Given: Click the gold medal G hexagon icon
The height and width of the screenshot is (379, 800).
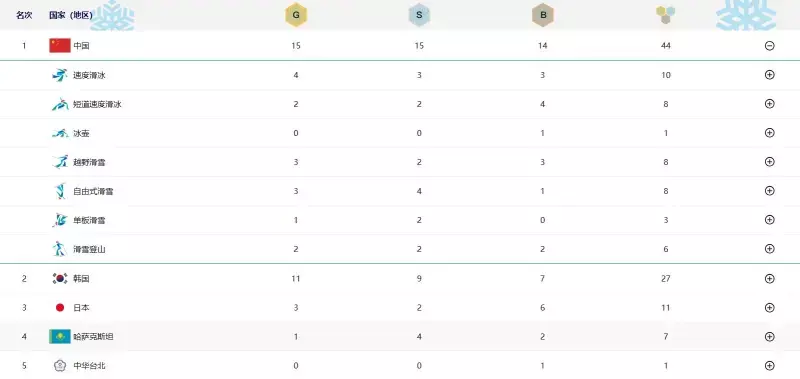Looking at the screenshot, I should [x=296, y=15].
